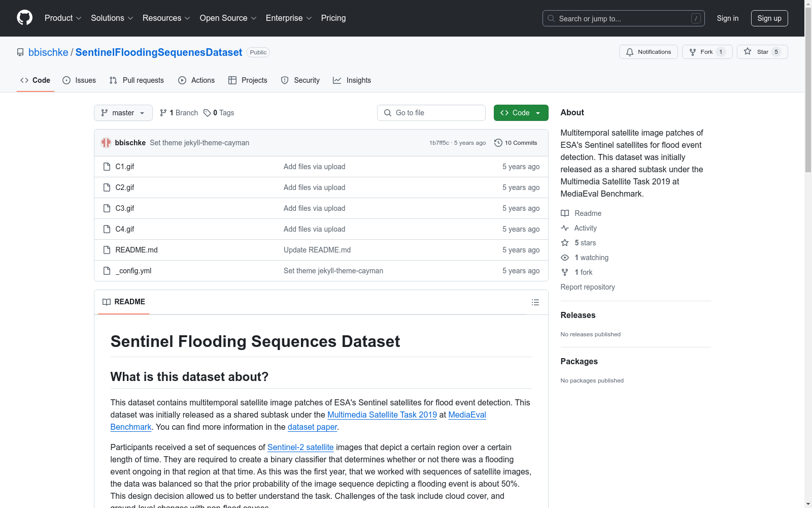Star the repository using the star icon
Screen dimensions: 812x508
pyautogui.click(x=748, y=51)
